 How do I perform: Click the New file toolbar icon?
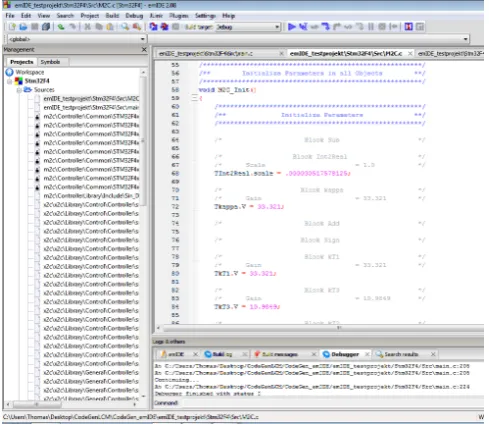click(12, 27)
